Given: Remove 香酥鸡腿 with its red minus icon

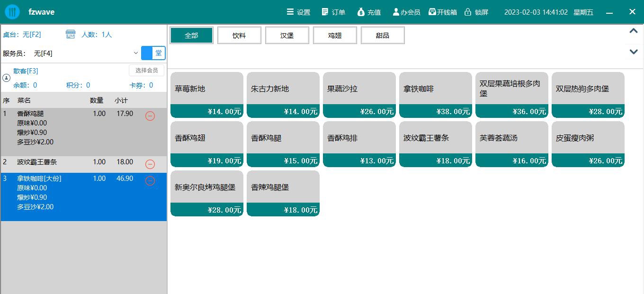Looking at the screenshot, I should (150, 116).
